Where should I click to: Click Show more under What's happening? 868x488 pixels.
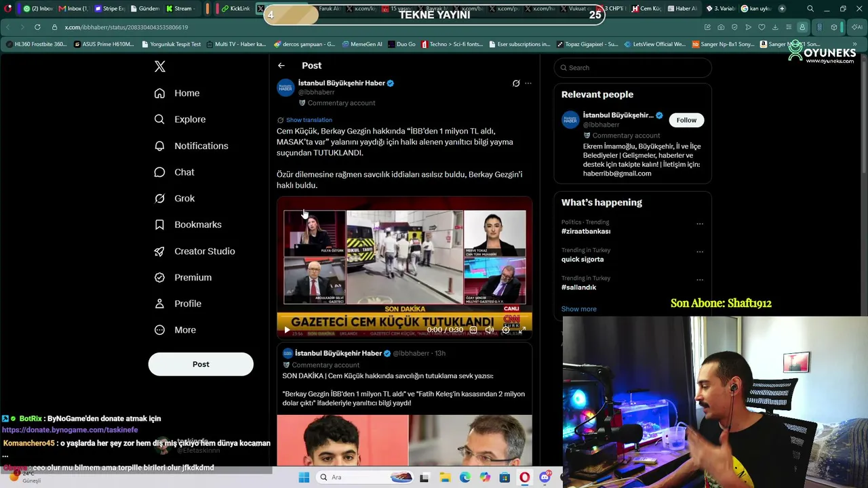579,309
